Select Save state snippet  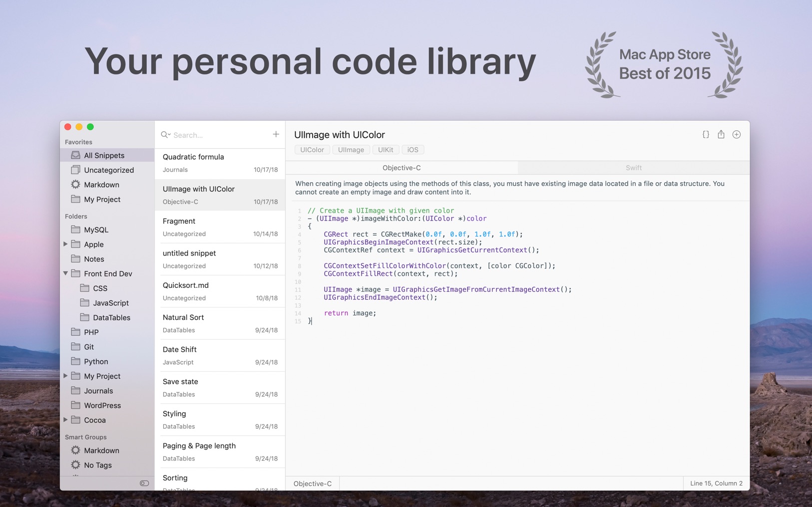coord(220,388)
